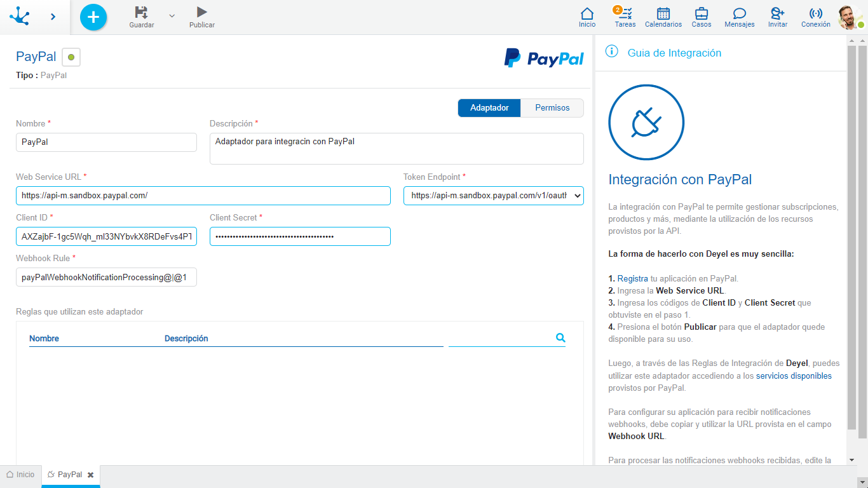Save the adapter with Guardar icon
This screenshot has height=488, width=868.
point(142,17)
